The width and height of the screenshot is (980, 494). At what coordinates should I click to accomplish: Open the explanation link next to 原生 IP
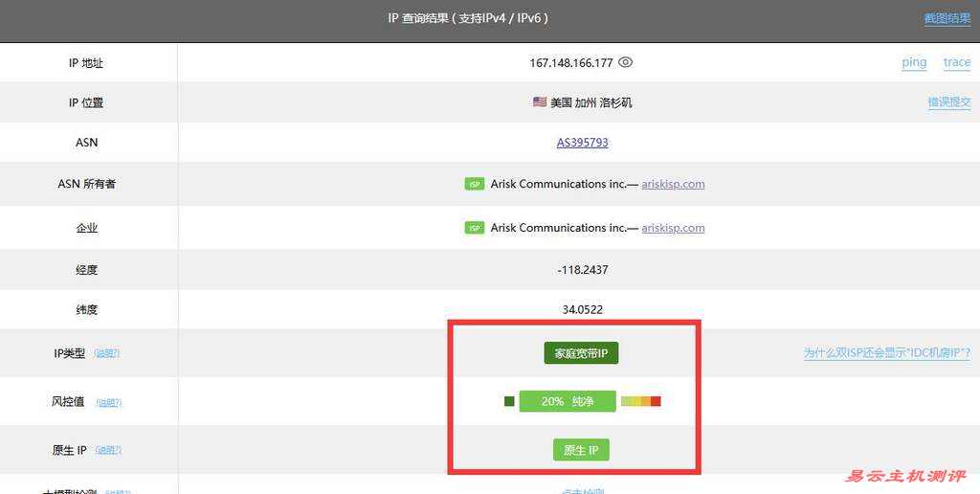pyautogui.click(x=109, y=450)
